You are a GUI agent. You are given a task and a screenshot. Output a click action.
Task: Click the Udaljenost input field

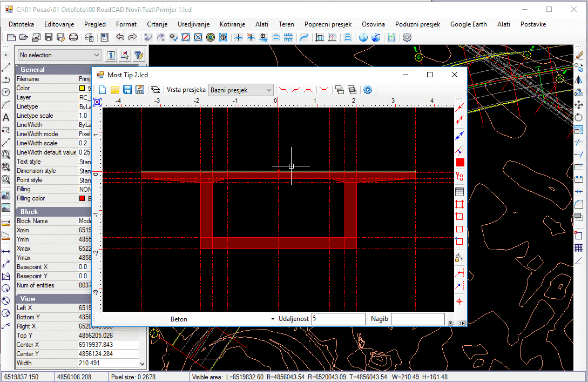pyautogui.click(x=339, y=319)
